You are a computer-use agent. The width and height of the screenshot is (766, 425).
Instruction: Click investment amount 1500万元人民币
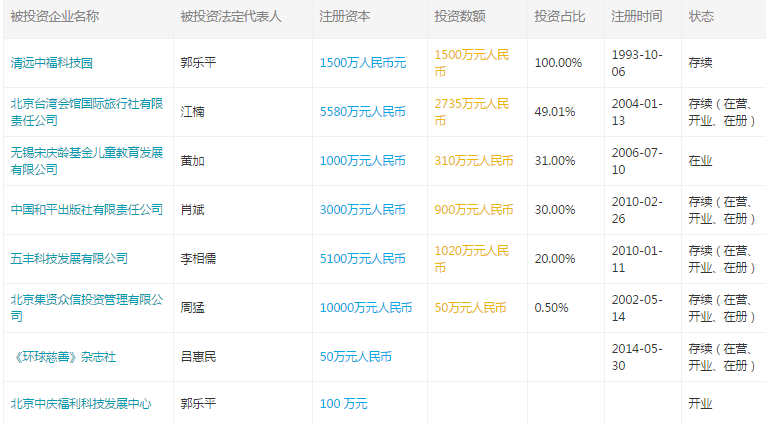click(x=472, y=63)
